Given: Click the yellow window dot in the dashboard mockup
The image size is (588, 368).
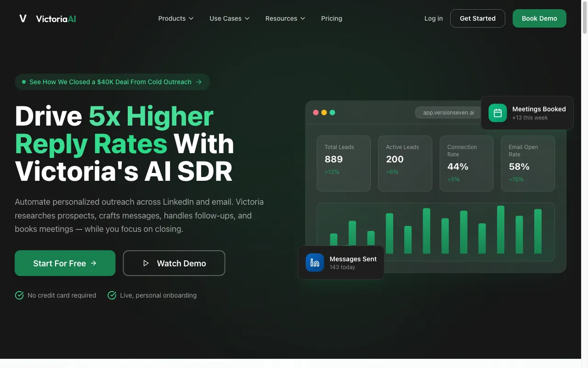Looking at the screenshot, I should tap(324, 112).
